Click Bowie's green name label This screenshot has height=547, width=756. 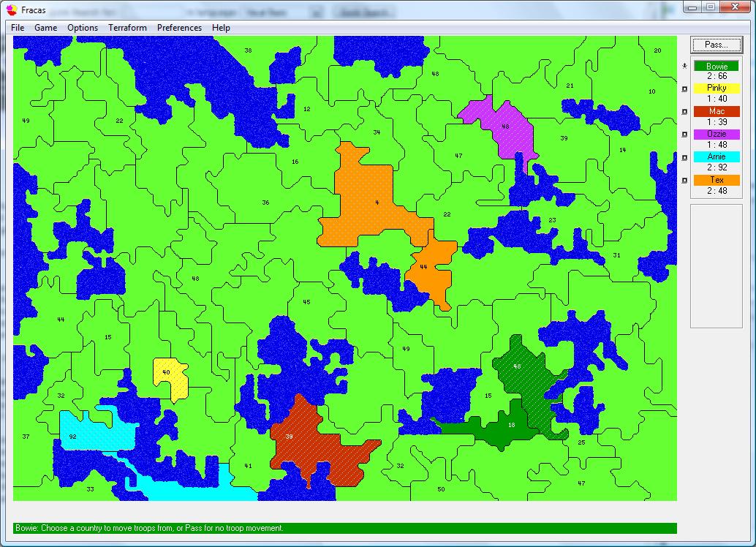pyautogui.click(x=717, y=66)
